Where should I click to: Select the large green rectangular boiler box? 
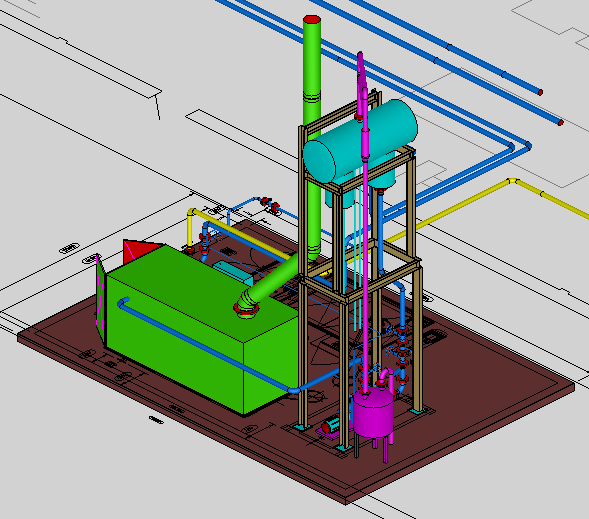(x=203, y=329)
